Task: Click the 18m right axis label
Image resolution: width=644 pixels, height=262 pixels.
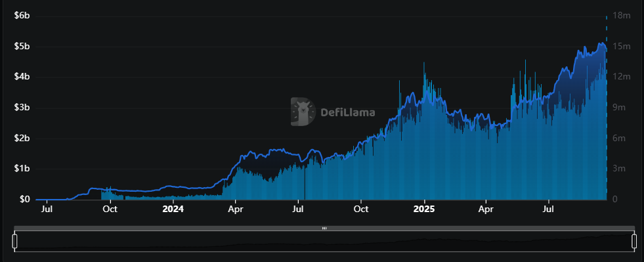Action: point(622,16)
